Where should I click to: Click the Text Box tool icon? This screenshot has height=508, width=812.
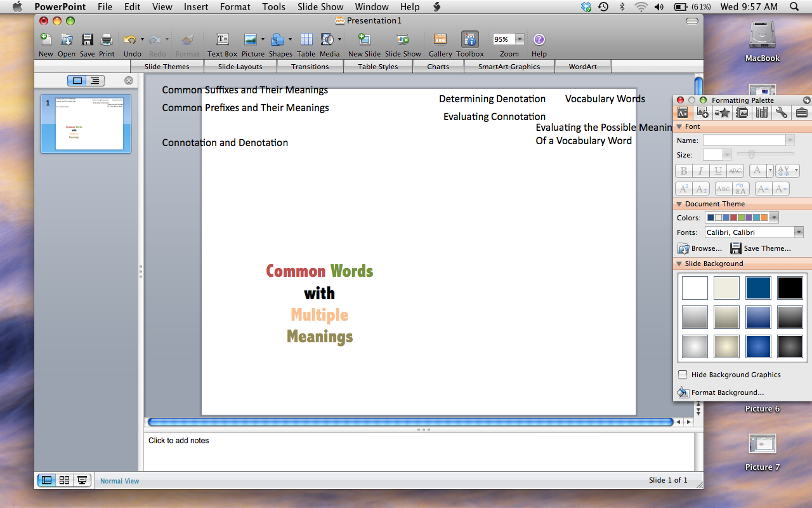222,40
